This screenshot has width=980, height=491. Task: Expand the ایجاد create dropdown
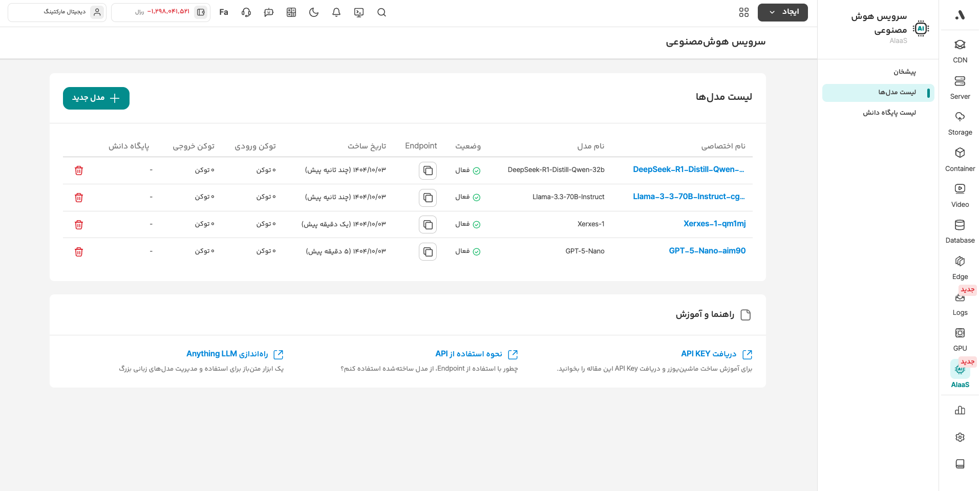coord(782,12)
